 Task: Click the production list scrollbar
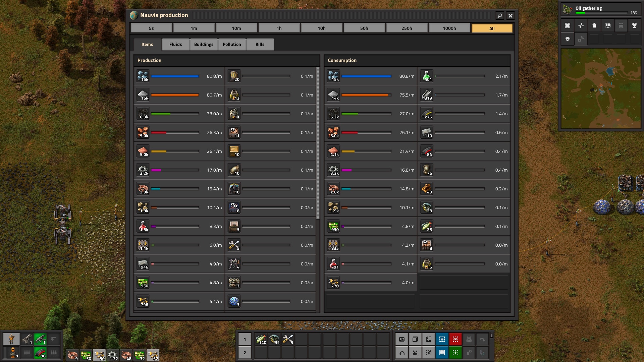(x=318, y=143)
